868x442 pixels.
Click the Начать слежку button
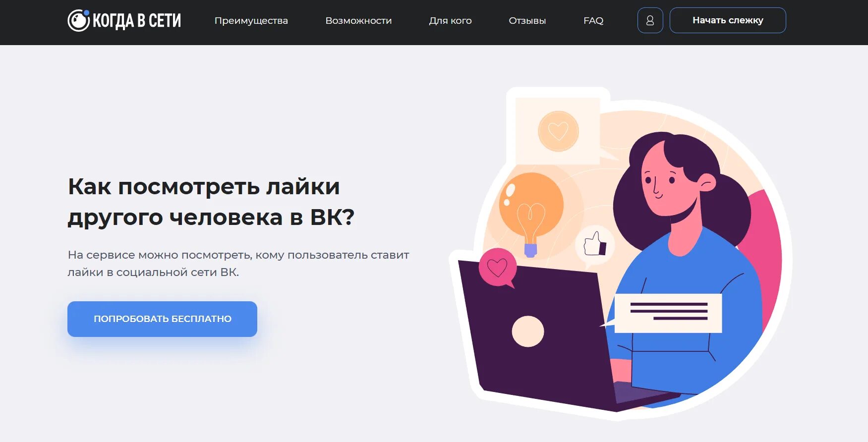[728, 20]
